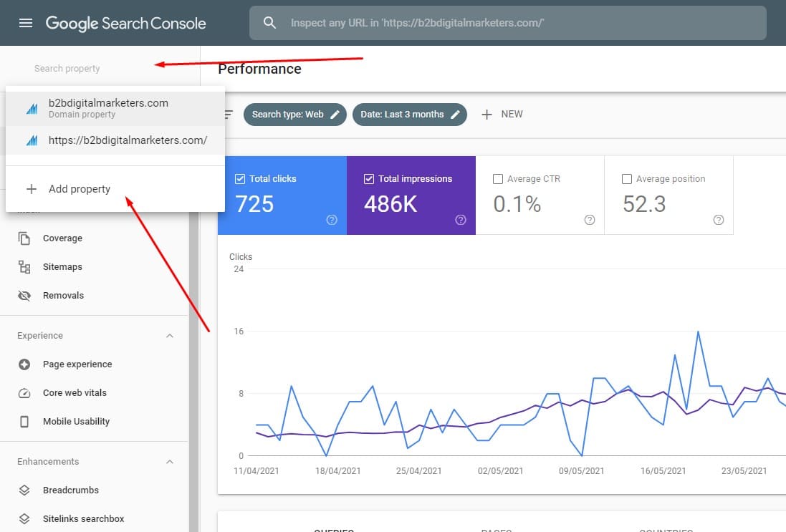Image resolution: width=786 pixels, height=532 pixels.
Task: Click the 18/04/2021 date axis label
Action: pos(338,471)
